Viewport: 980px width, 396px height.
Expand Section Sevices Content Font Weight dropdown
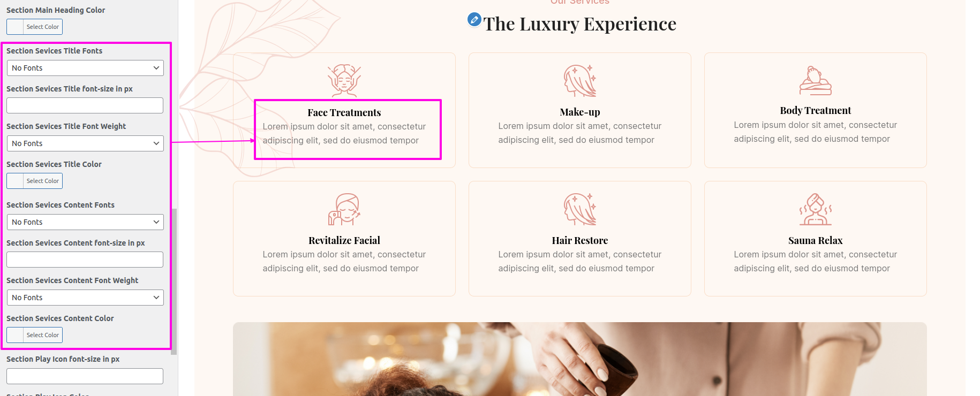point(85,298)
